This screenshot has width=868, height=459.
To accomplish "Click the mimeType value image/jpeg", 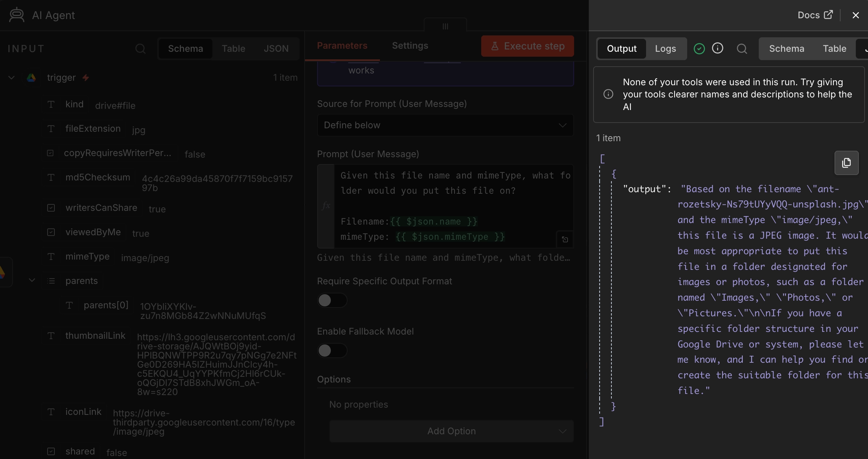I will pos(145,258).
